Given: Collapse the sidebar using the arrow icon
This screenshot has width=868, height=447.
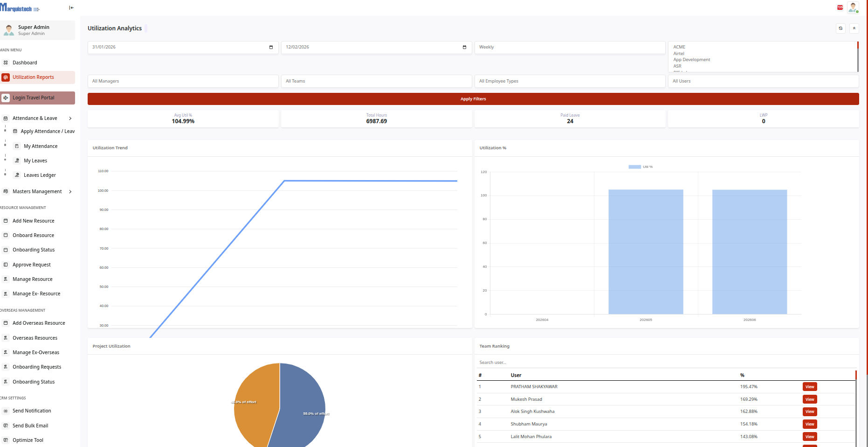Looking at the screenshot, I should click(71, 7).
